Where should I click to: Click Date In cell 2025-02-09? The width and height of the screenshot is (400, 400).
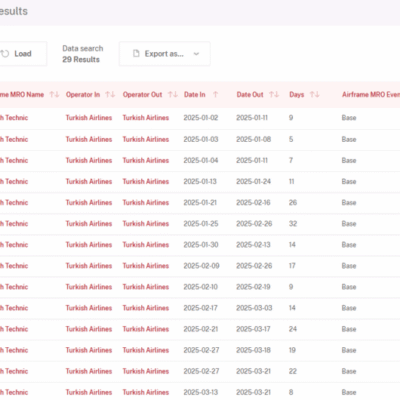point(201,266)
